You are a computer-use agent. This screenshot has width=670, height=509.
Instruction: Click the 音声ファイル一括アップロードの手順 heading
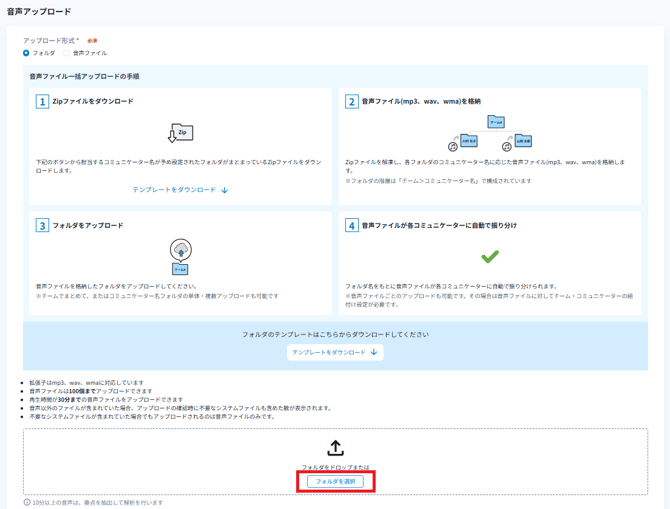pos(84,76)
